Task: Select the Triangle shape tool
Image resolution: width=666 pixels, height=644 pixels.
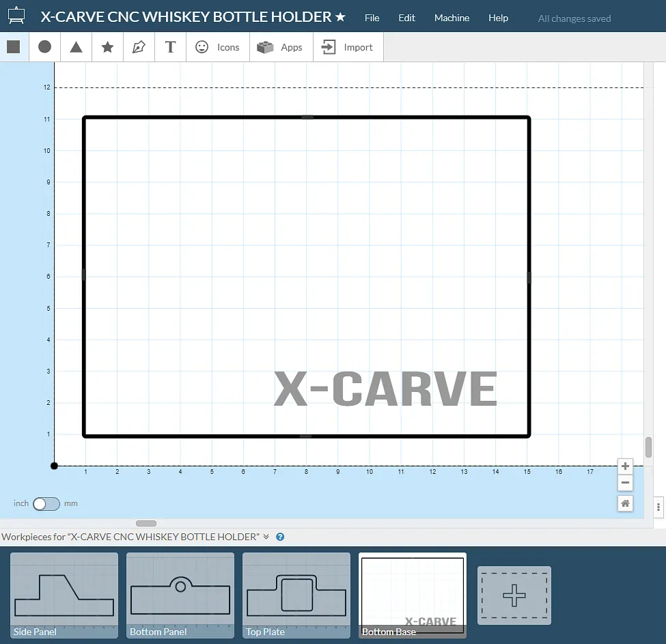Action: [77, 47]
